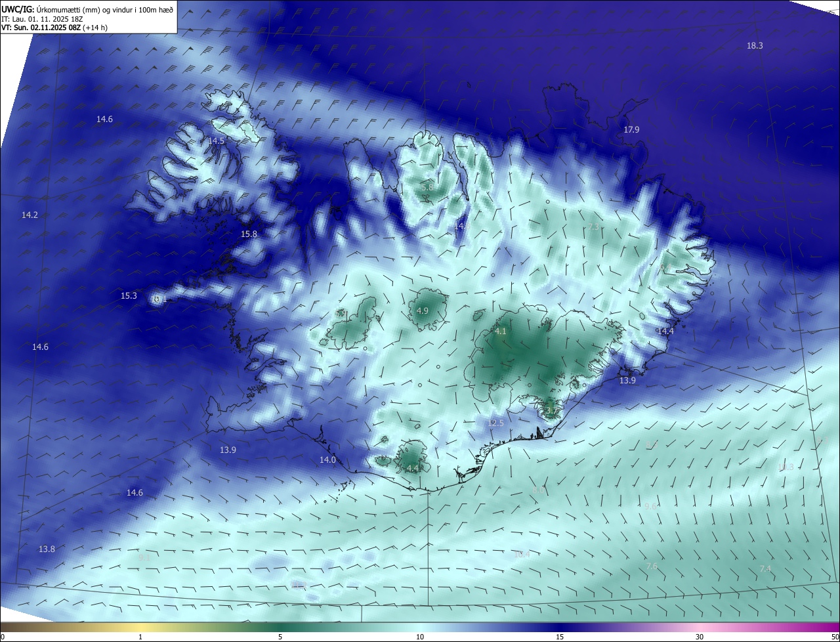Click the 3.7 value on Öræfajökull
Viewport: 840px width, 642px height.
[551, 411]
